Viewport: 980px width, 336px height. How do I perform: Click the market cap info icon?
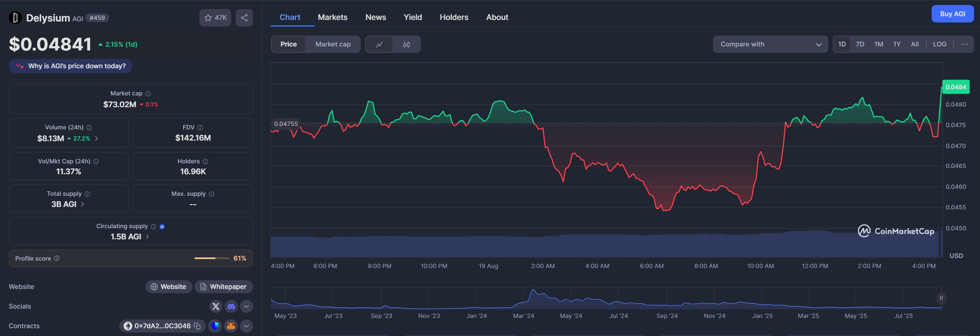coord(149,94)
